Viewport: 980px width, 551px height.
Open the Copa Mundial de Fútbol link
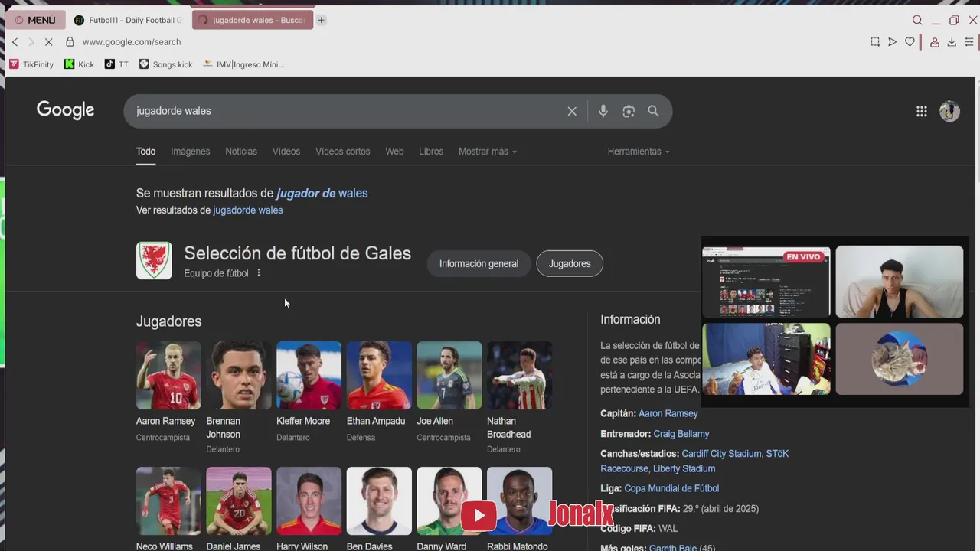[x=671, y=488]
